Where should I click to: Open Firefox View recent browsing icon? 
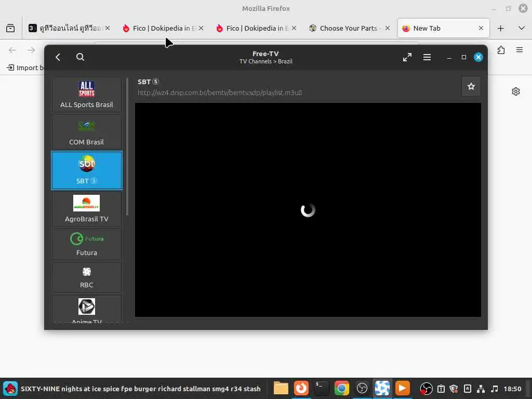pos(10,28)
